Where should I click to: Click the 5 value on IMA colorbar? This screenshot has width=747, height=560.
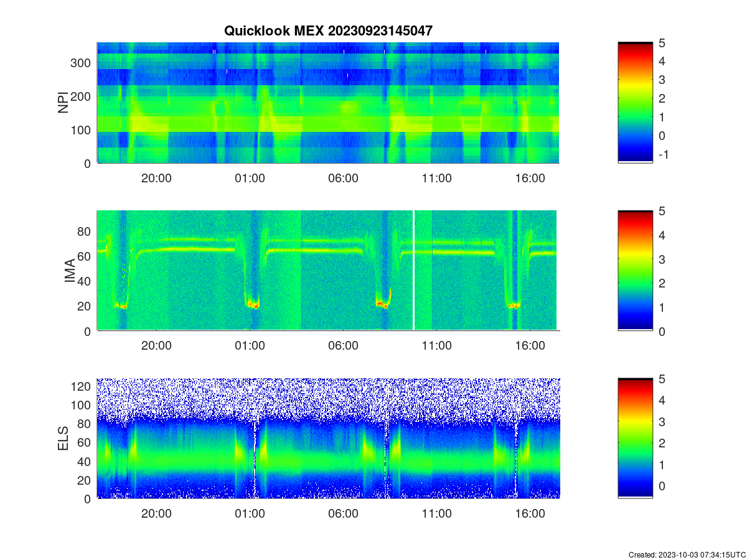[662, 211]
